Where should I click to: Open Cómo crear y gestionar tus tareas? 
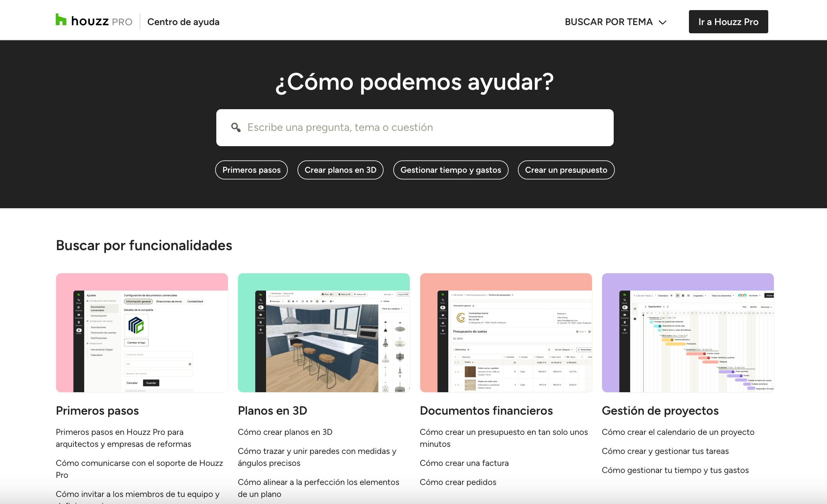coord(665,451)
